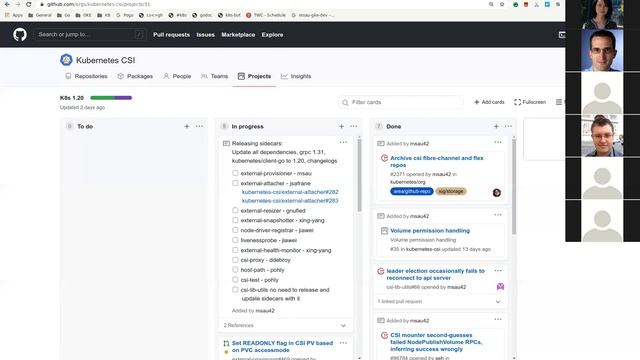Check csi-proxy - ddebroy checkbox
The width and height of the screenshot is (640, 360).
click(x=235, y=260)
